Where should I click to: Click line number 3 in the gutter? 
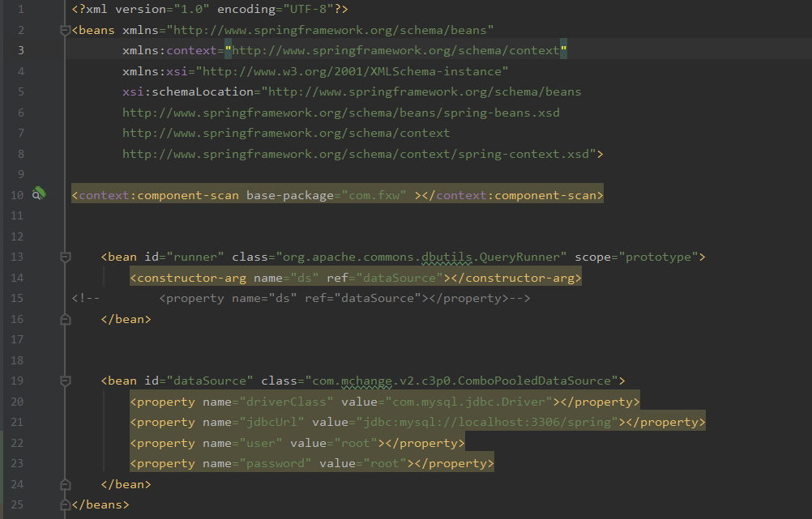pos(21,50)
